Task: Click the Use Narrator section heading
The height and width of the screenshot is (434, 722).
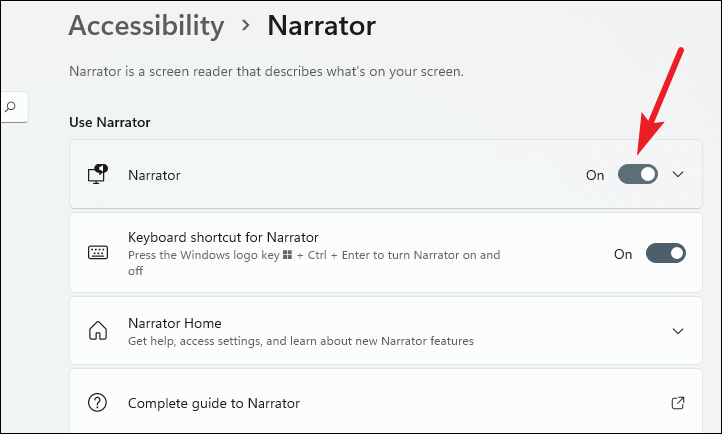Action: tap(110, 122)
